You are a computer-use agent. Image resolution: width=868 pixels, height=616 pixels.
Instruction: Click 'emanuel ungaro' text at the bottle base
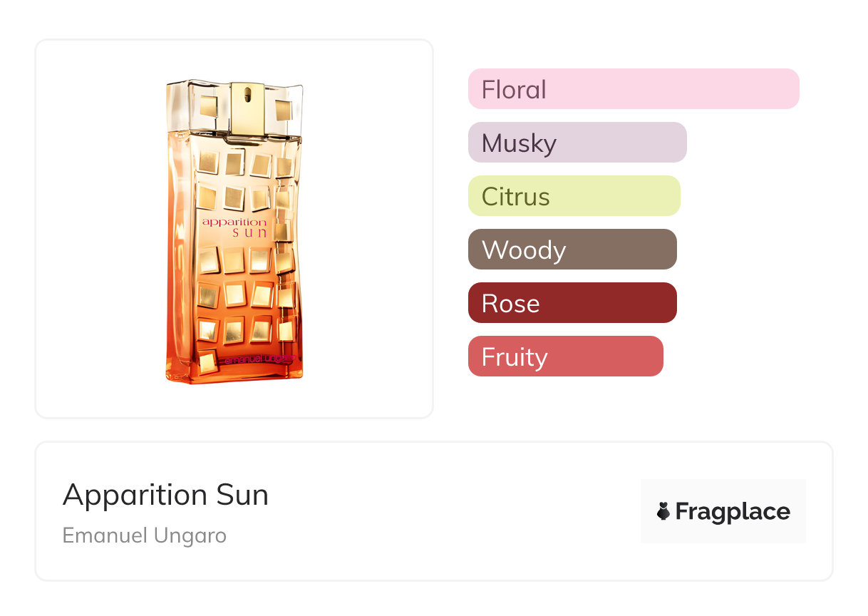[x=259, y=360]
